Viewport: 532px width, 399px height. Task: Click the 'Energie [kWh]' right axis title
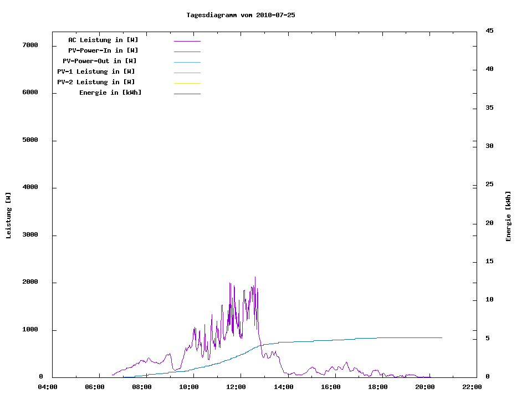point(508,216)
